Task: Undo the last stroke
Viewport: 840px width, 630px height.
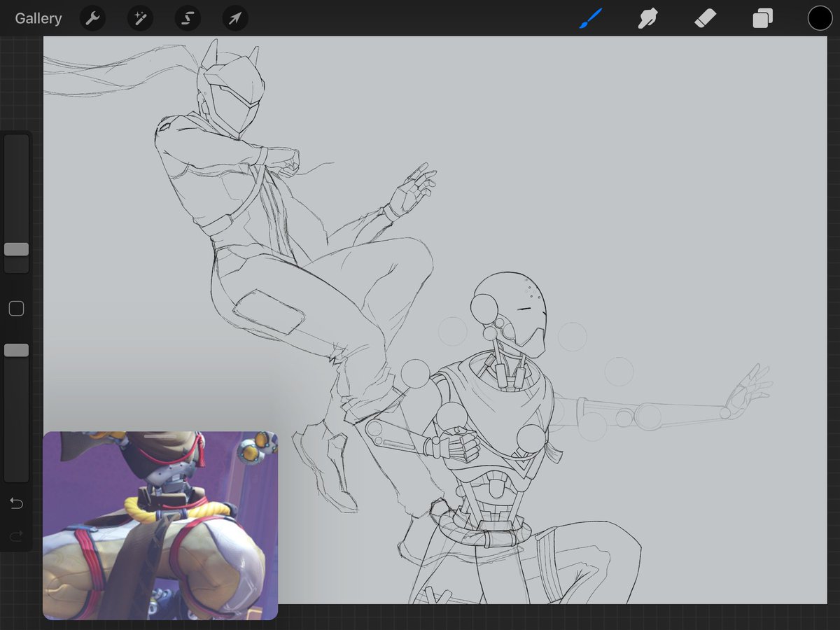Action: point(16,503)
